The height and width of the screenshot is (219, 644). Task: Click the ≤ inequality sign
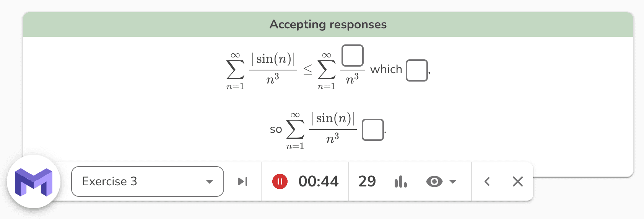coord(308,70)
